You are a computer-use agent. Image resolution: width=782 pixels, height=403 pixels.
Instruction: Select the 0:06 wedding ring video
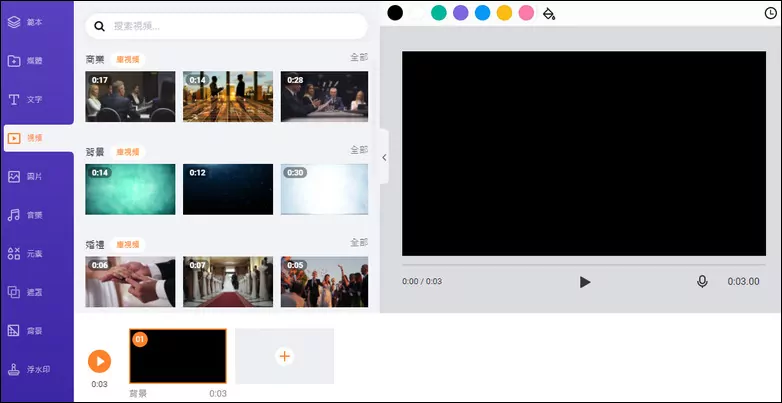click(x=130, y=282)
